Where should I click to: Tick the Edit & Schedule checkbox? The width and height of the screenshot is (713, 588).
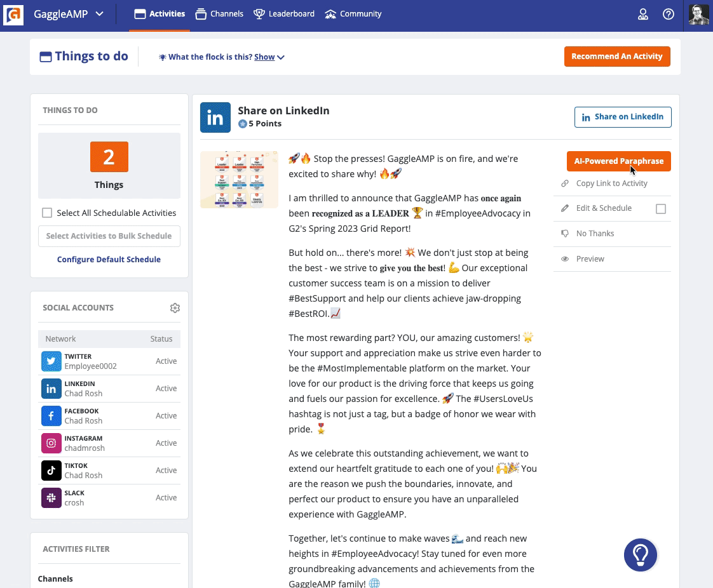[x=661, y=208]
